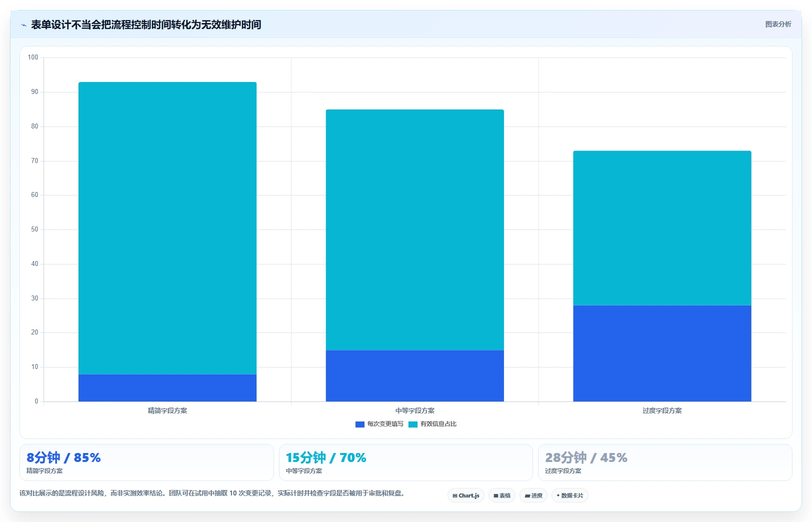Click the cyan bar of 中等字段方案
The image size is (812, 522).
(x=415, y=230)
